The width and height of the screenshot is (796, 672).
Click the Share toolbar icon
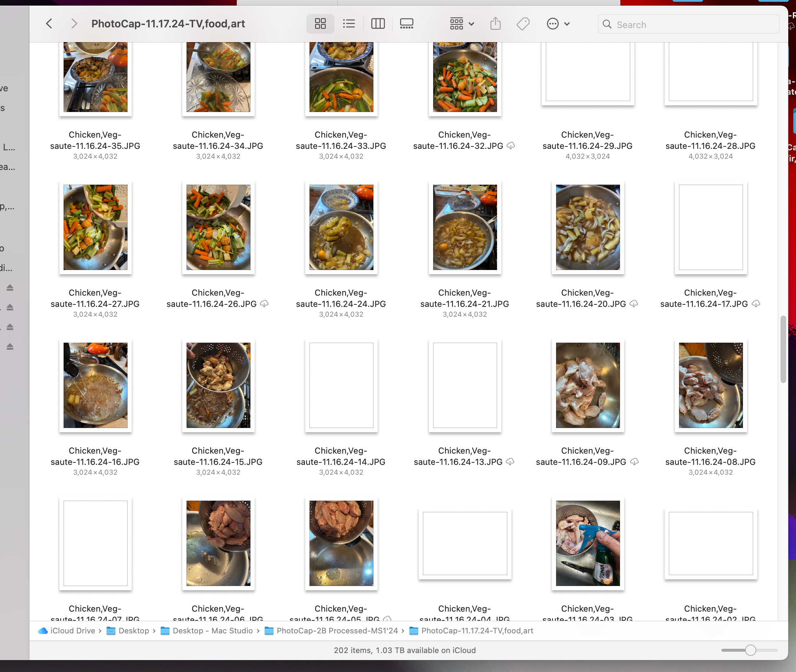495,24
